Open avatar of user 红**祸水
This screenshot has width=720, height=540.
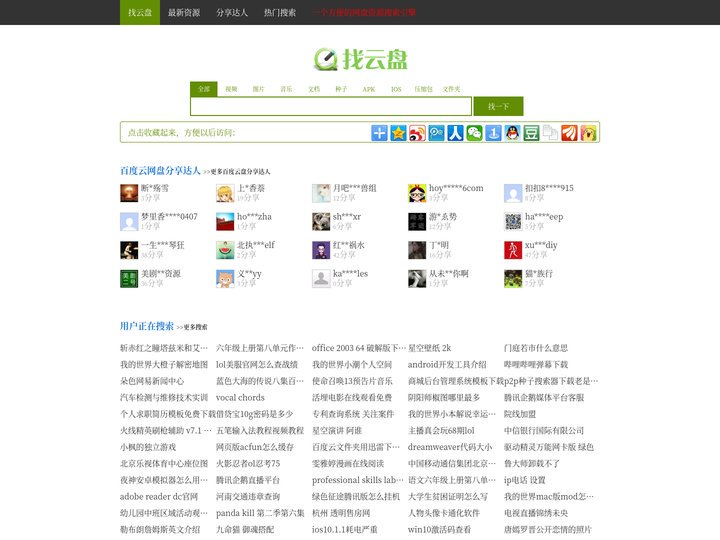tap(321, 250)
